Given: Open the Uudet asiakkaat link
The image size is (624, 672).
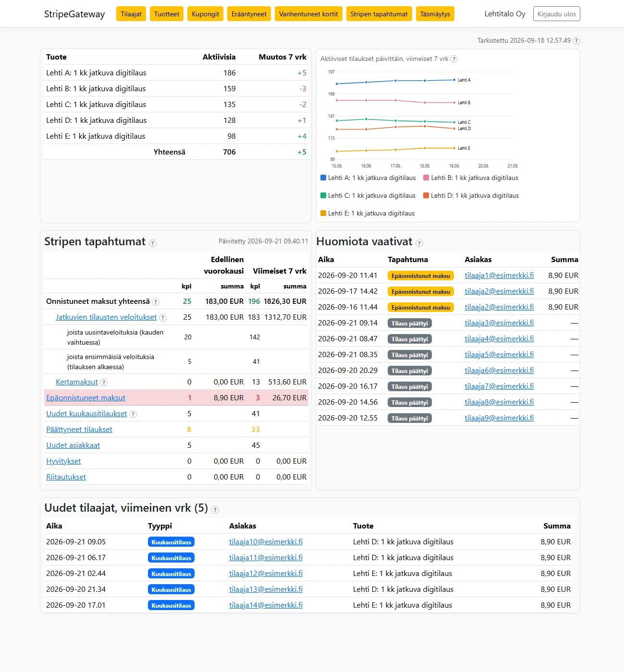Looking at the screenshot, I should (x=73, y=445).
